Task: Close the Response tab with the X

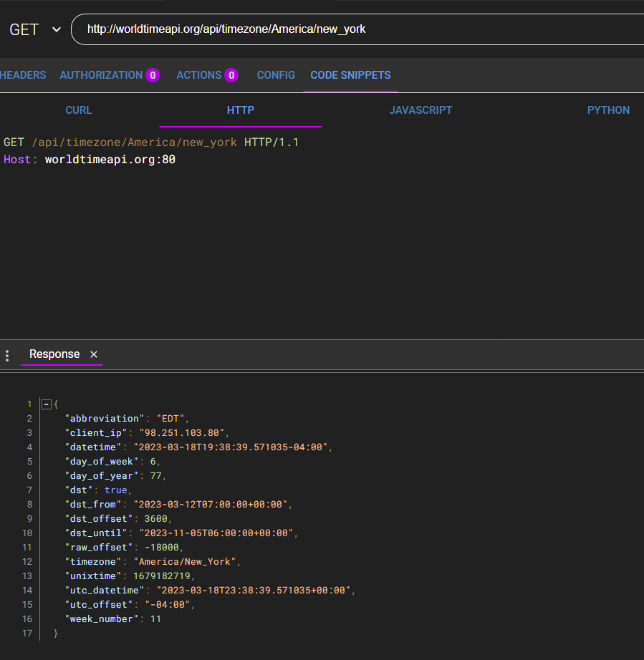Action: coord(94,354)
